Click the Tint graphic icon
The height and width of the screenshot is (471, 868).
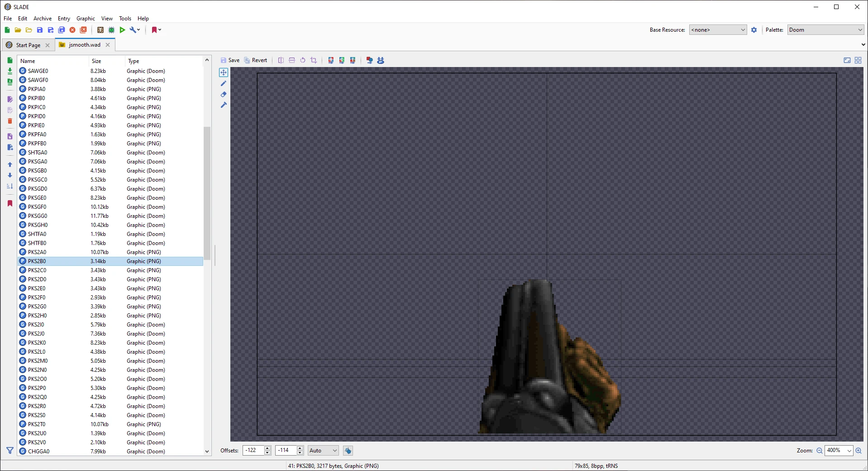(x=353, y=60)
